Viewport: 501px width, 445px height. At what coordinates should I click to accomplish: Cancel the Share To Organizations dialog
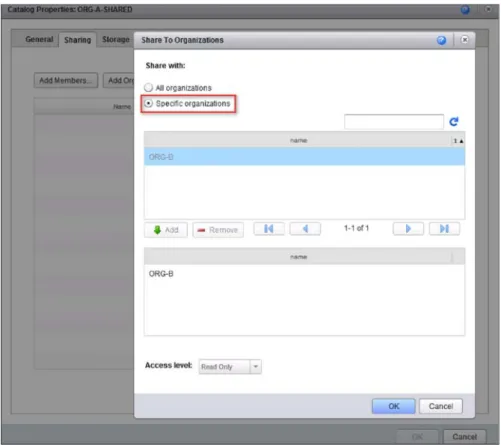coord(441,406)
